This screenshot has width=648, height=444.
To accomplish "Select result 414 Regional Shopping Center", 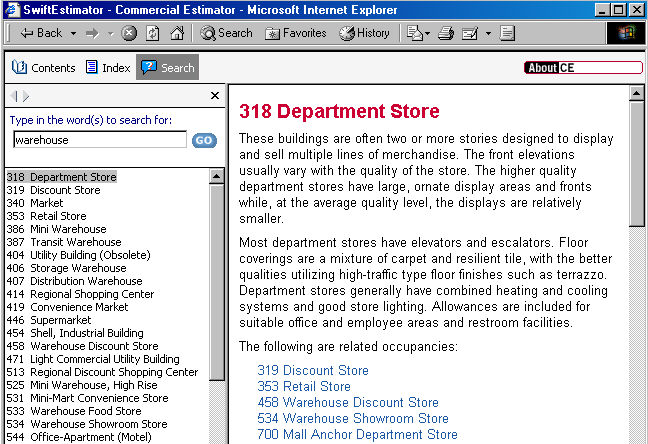I will click(x=80, y=294).
